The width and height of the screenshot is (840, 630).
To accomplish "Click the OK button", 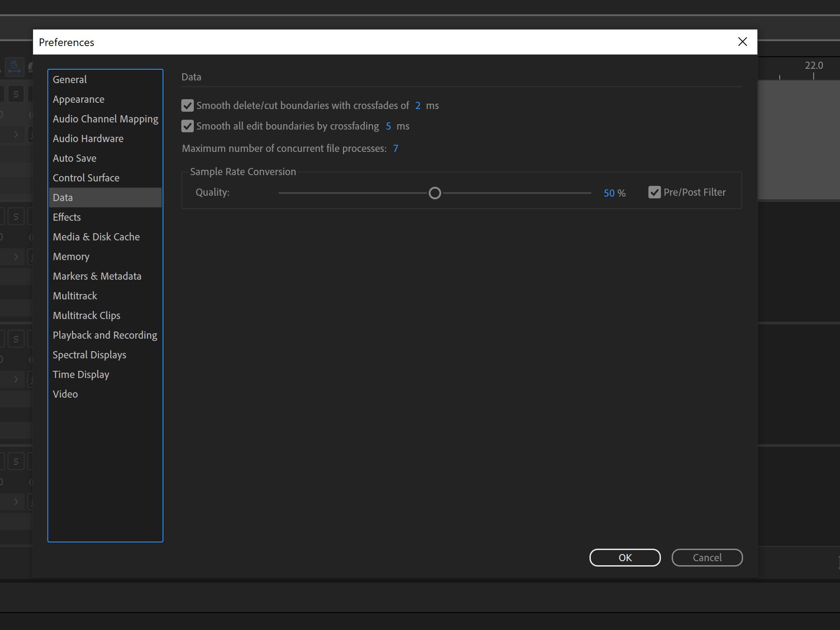I will 624,558.
